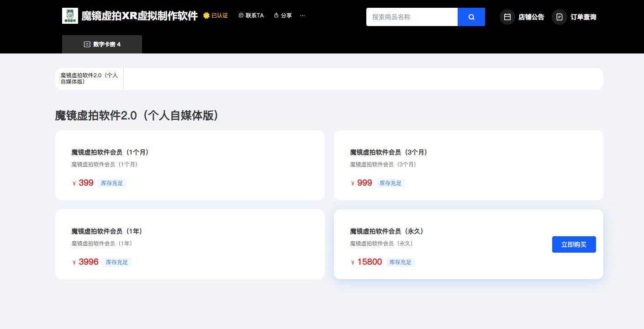Click the 数字卡密 card icon

tap(87, 44)
